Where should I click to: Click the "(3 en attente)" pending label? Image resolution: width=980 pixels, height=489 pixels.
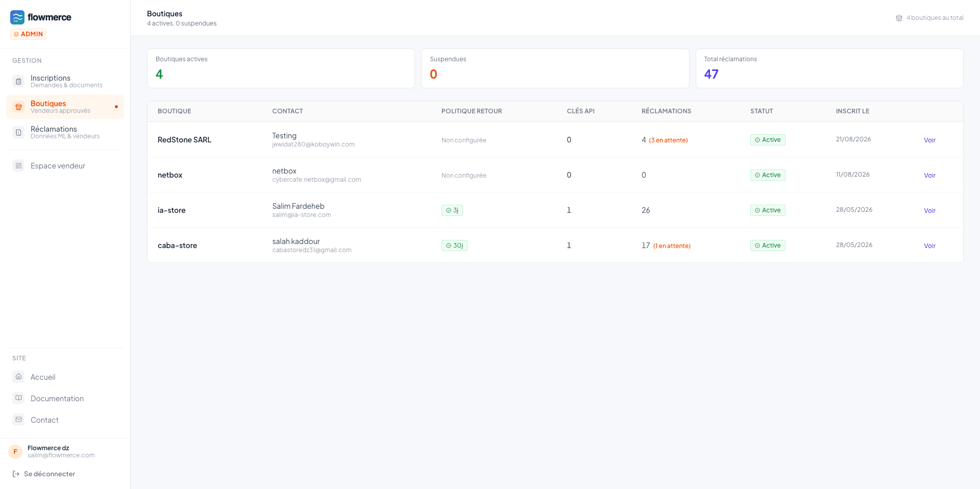click(x=668, y=140)
